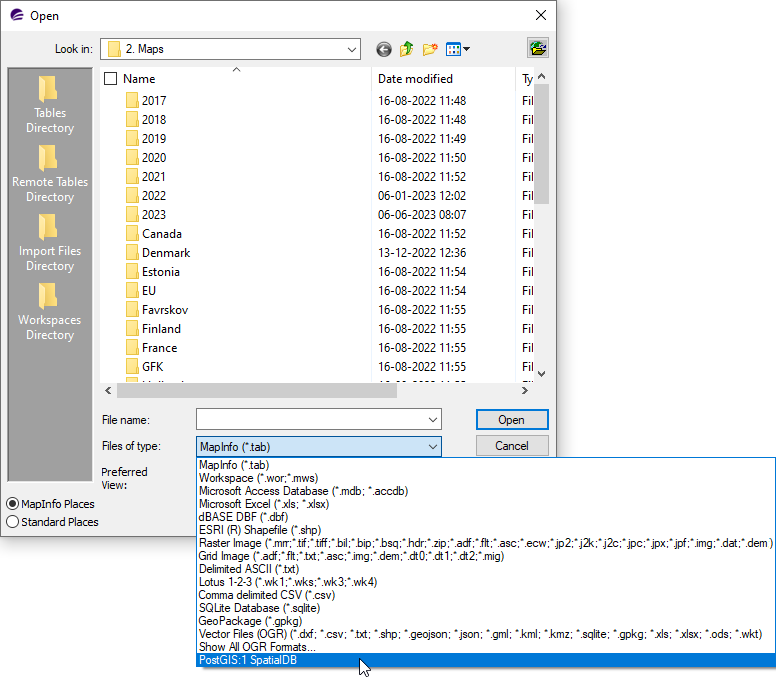Choose ESRI (R) Shapefile (*.shp) type
Image resolution: width=776 pixels, height=680 pixels.
[x=485, y=530]
